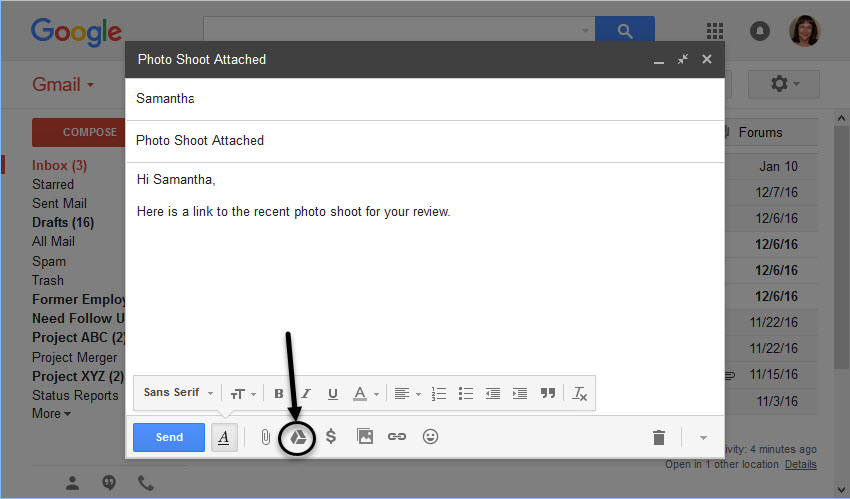
Task: Open Spam folder
Action: click(49, 261)
